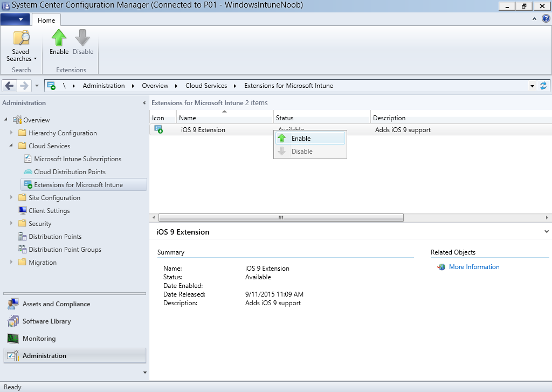Viewport: 552px width, 392px height.
Task: Select Client Settings in tree
Action: pyautogui.click(x=49, y=211)
